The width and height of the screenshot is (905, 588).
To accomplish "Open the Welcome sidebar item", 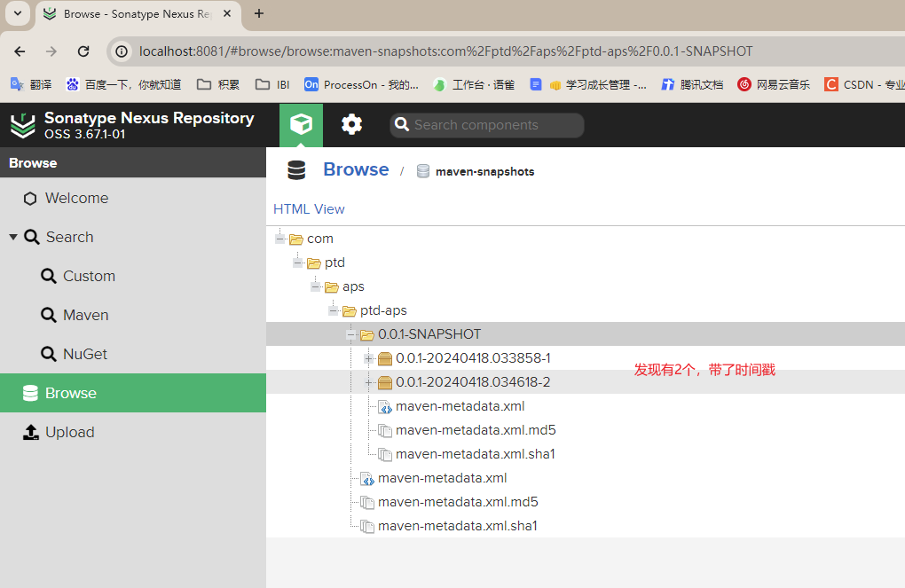I will (133, 198).
